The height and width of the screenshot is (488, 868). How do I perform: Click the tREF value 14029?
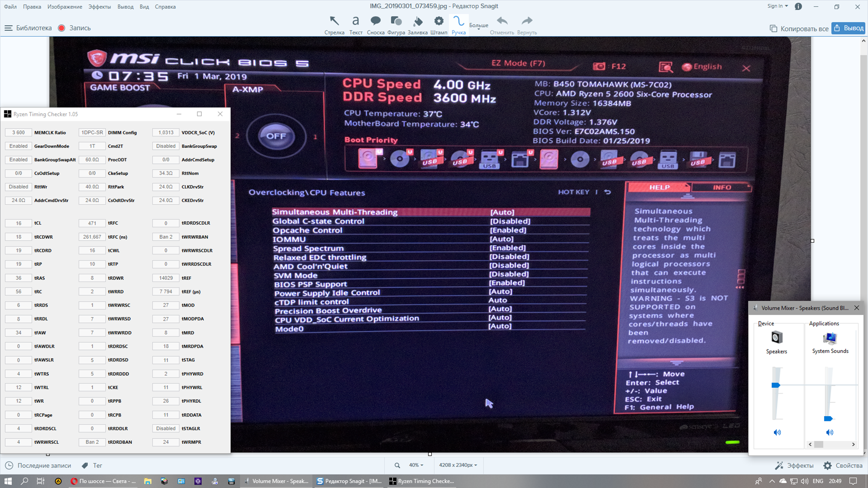(x=166, y=278)
